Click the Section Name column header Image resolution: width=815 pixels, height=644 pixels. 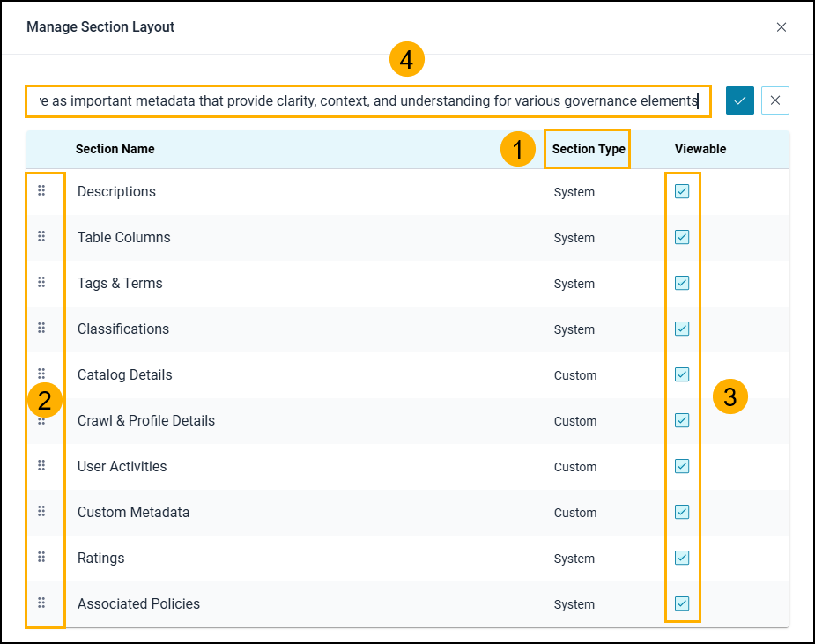(115, 149)
